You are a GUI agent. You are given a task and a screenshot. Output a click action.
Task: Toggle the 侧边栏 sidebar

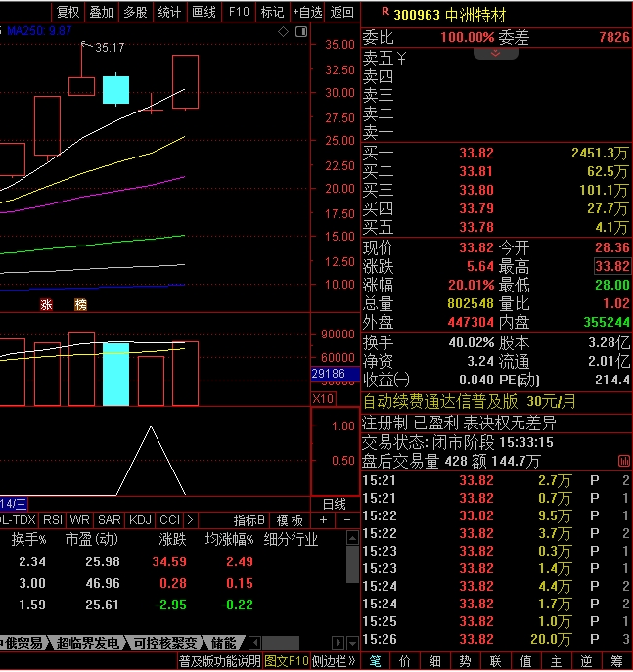click(334, 661)
